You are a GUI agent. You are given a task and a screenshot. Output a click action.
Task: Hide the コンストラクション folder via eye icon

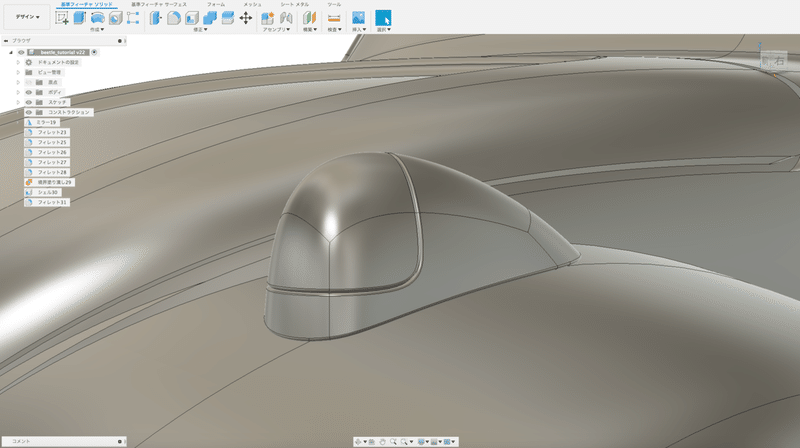[x=29, y=112]
